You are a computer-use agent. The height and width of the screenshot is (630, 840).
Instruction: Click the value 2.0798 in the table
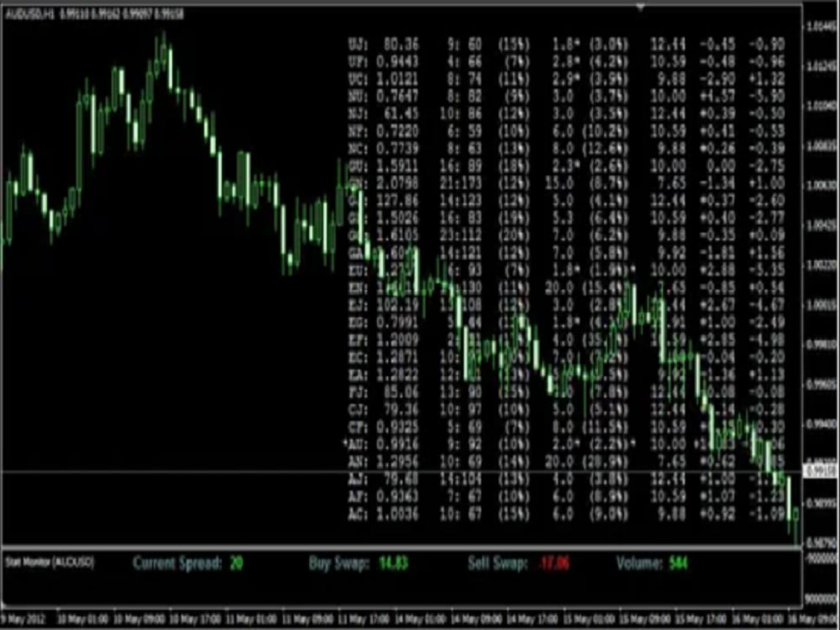pyautogui.click(x=397, y=183)
